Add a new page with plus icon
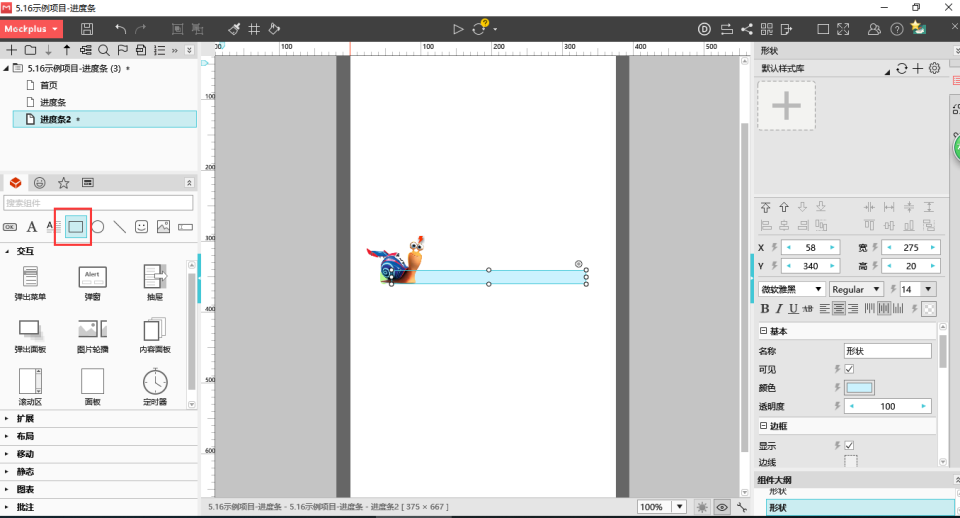 [11, 50]
